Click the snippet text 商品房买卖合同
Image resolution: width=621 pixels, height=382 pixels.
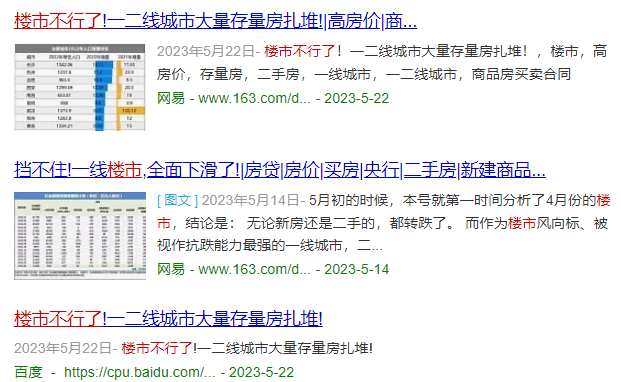point(521,74)
